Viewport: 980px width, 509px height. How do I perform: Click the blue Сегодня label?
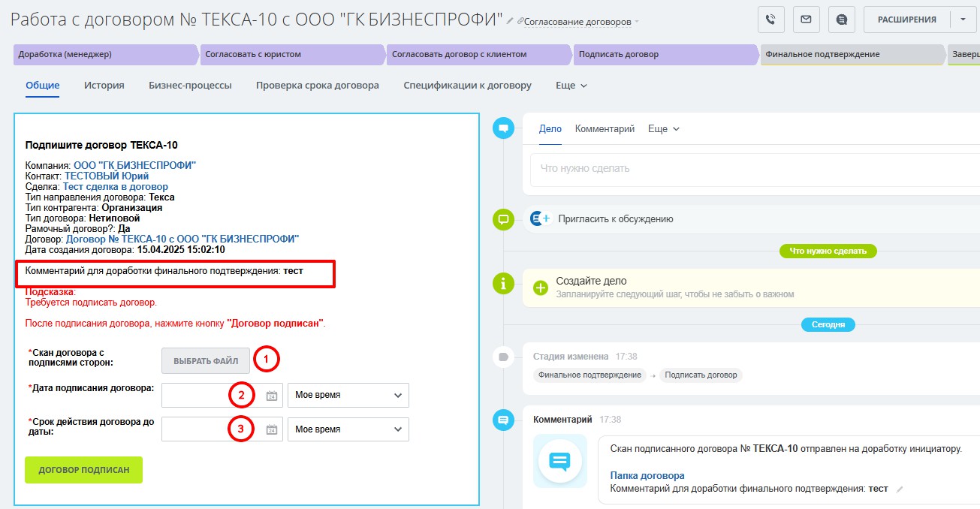click(828, 325)
